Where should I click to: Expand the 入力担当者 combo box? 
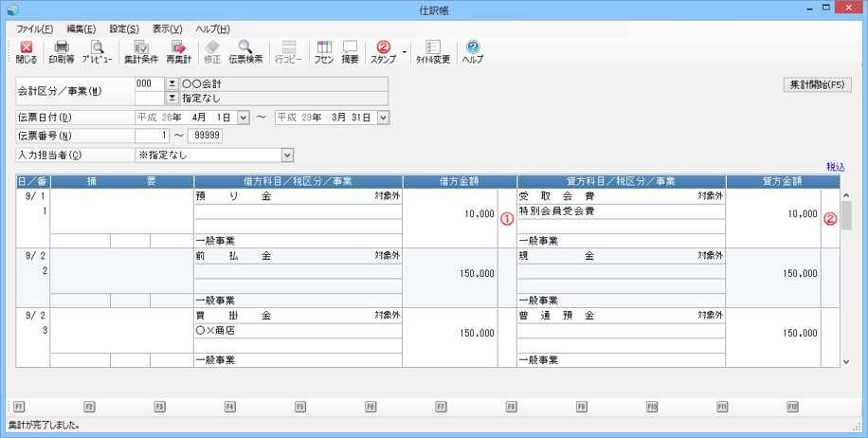[x=287, y=155]
